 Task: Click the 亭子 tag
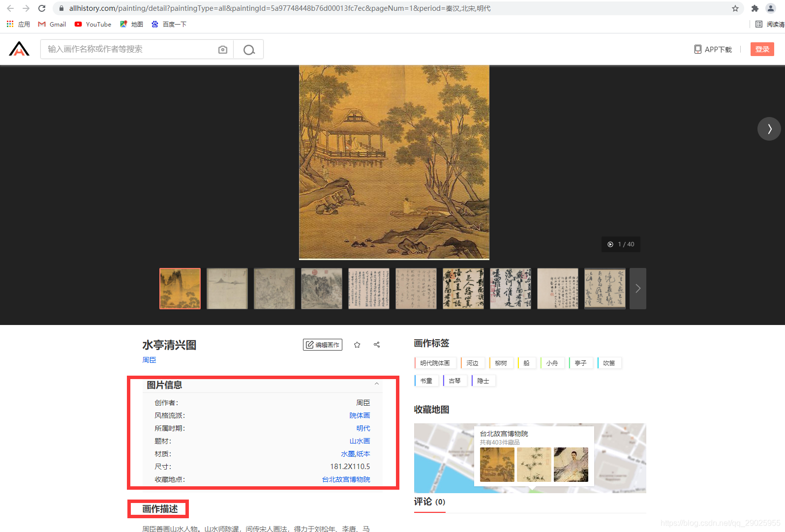[581, 363]
